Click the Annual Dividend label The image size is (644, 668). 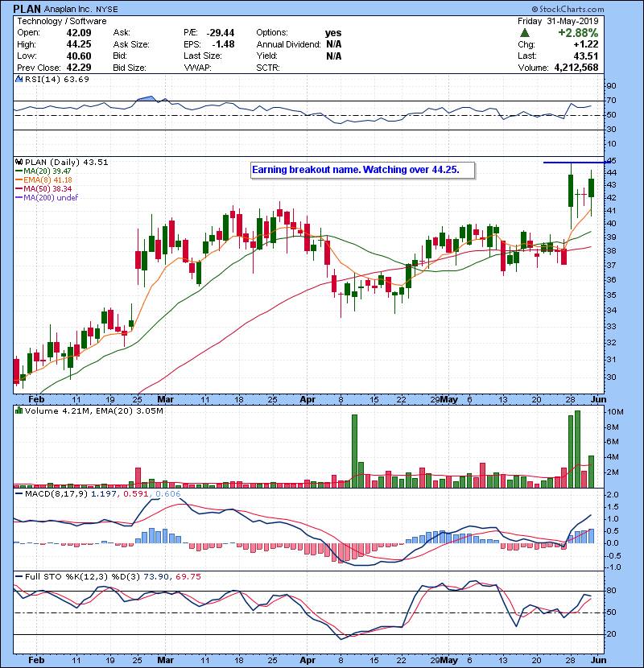pyautogui.click(x=288, y=44)
